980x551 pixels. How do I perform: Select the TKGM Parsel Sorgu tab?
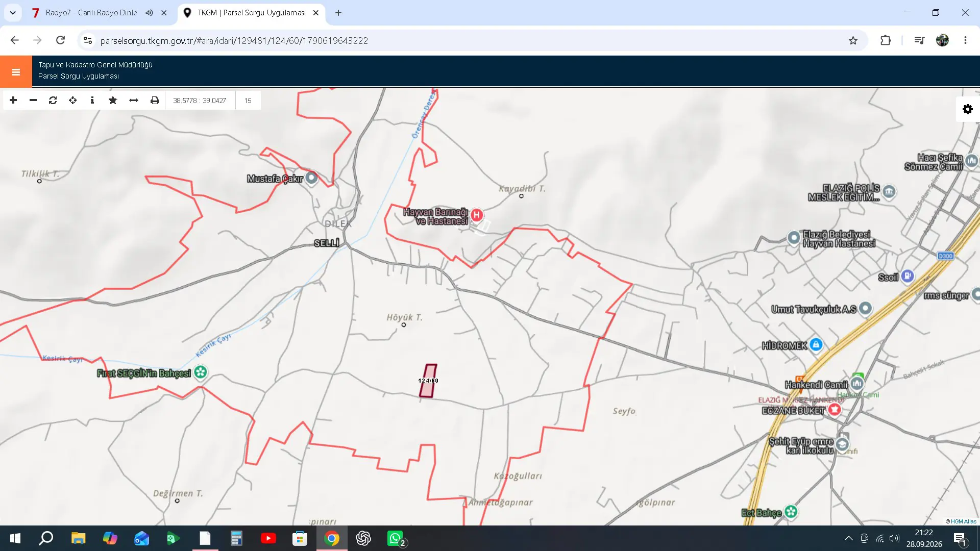pyautogui.click(x=252, y=13)
